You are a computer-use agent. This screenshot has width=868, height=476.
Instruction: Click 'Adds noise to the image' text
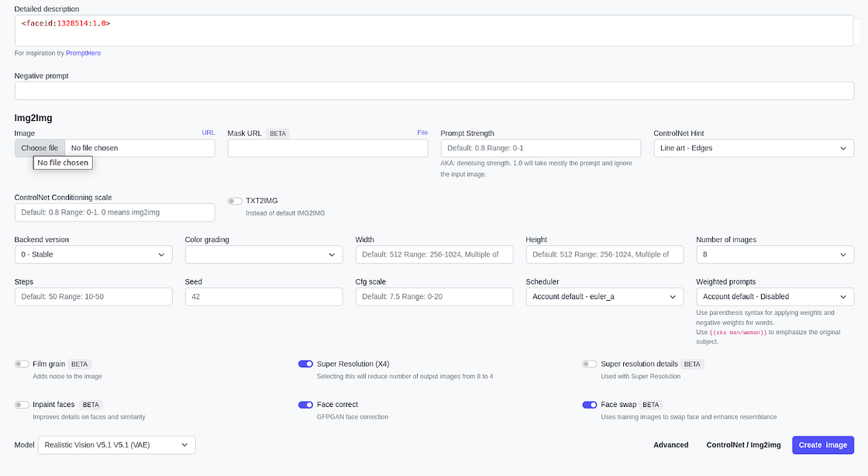pyautogui.click(x=67, y=376)
